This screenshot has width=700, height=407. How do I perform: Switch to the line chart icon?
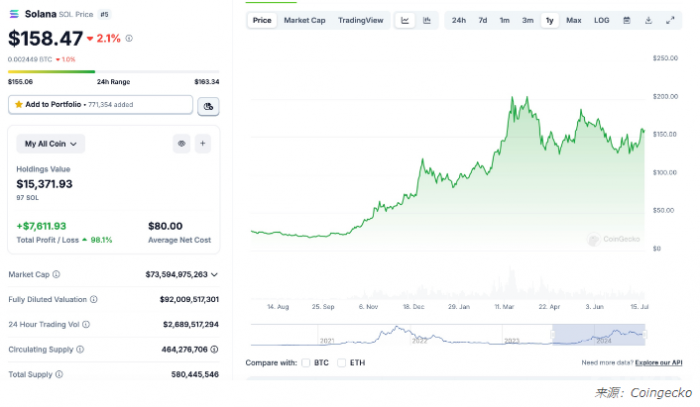(405, 21)
